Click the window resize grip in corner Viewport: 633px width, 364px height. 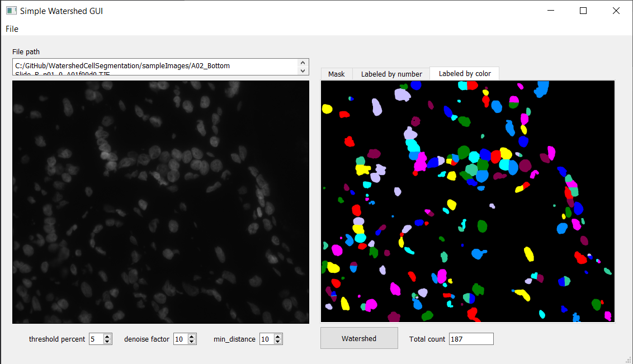click(x=628, y=360)
